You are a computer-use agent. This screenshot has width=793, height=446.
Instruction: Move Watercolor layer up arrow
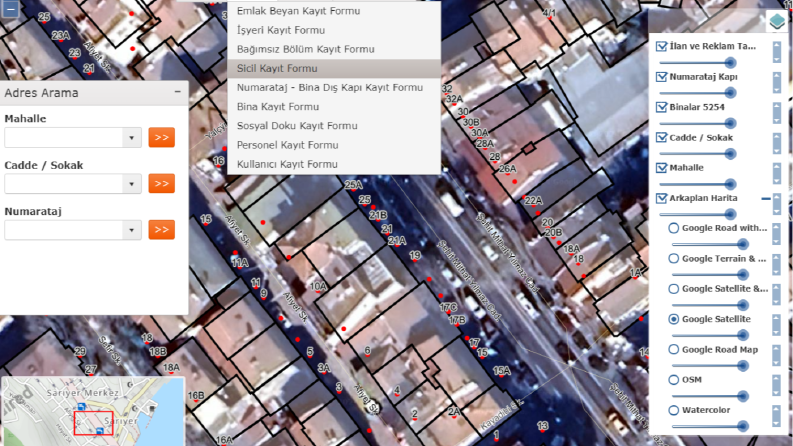coord(777,411)
